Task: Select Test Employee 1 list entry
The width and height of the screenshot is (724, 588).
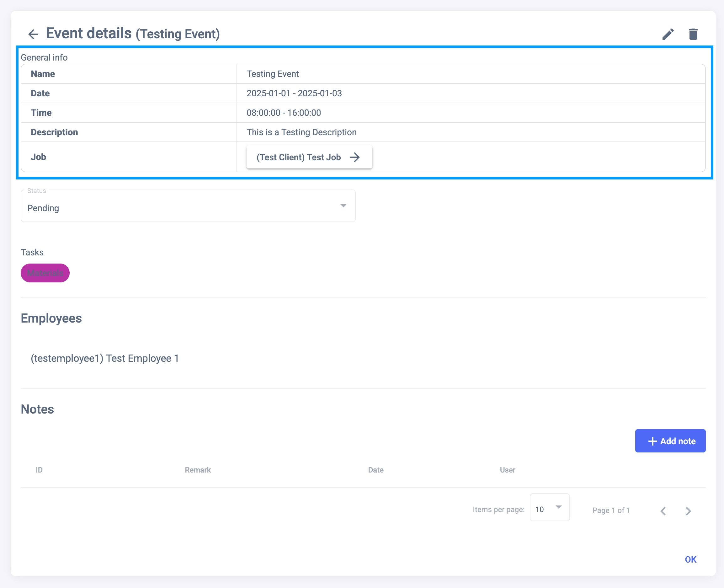Action: 105,358
